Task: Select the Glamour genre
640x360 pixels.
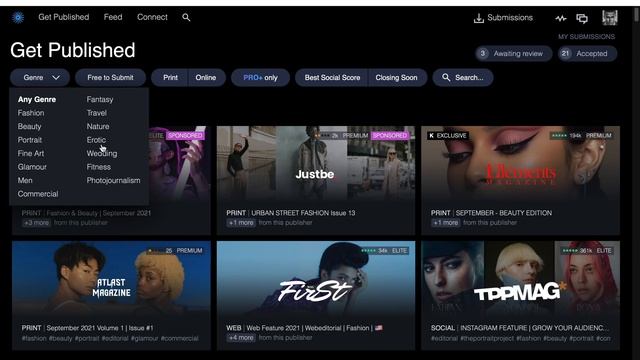Action: [x=32, y=167]
